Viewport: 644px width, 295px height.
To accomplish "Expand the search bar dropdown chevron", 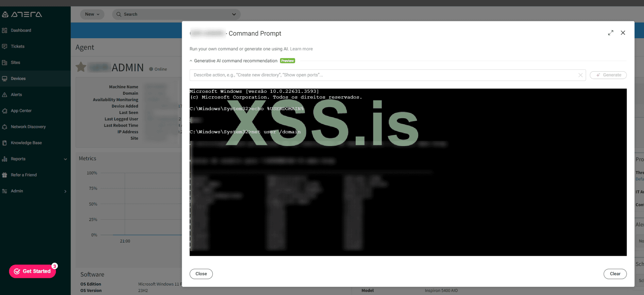I will [x=234, y=14].
